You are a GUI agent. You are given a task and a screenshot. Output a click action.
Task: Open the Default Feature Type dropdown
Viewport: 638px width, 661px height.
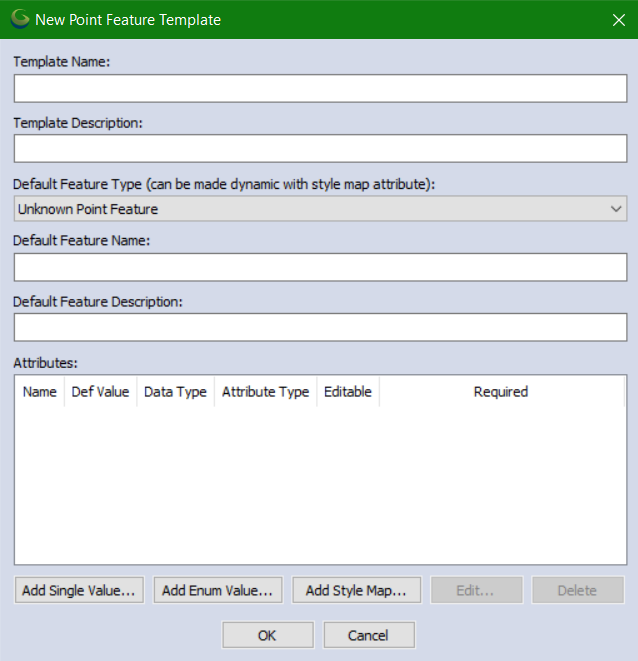(320, 209)
